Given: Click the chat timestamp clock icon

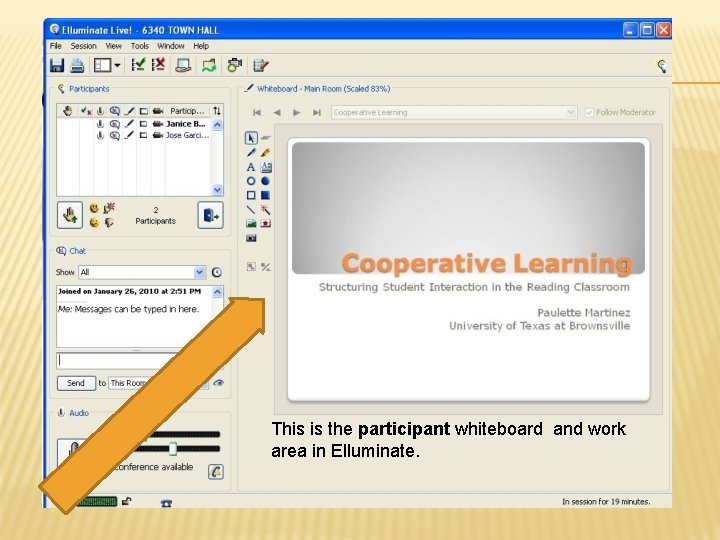Looking at the screenshot, I should (217, 272).
